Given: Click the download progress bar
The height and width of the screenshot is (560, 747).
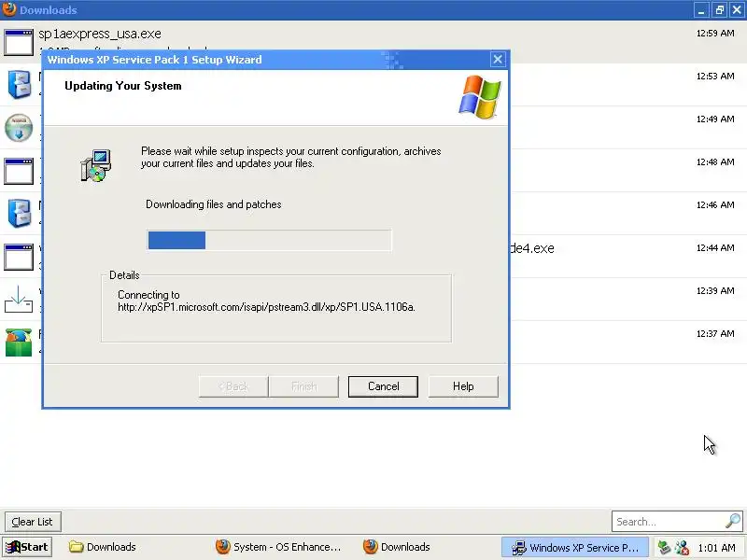Looking at the screenshot, I should 269,240.
